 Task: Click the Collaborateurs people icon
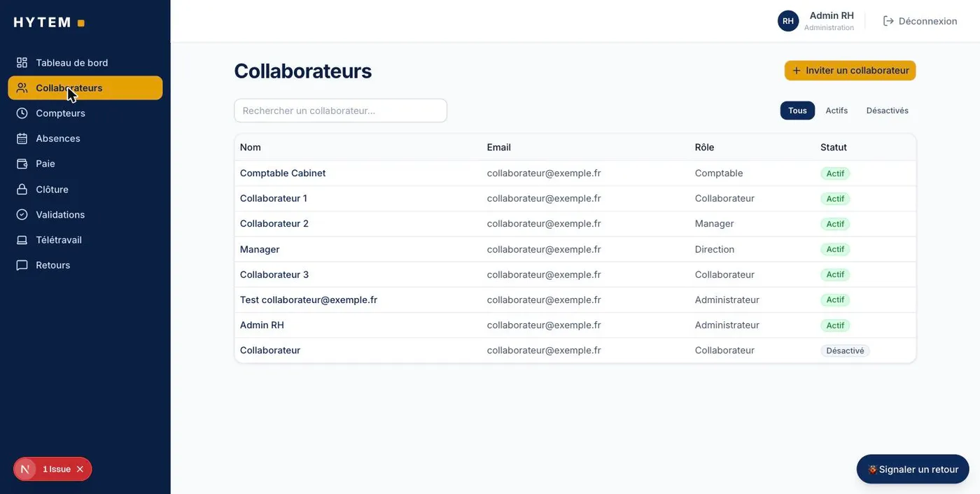tap(22, 88)
